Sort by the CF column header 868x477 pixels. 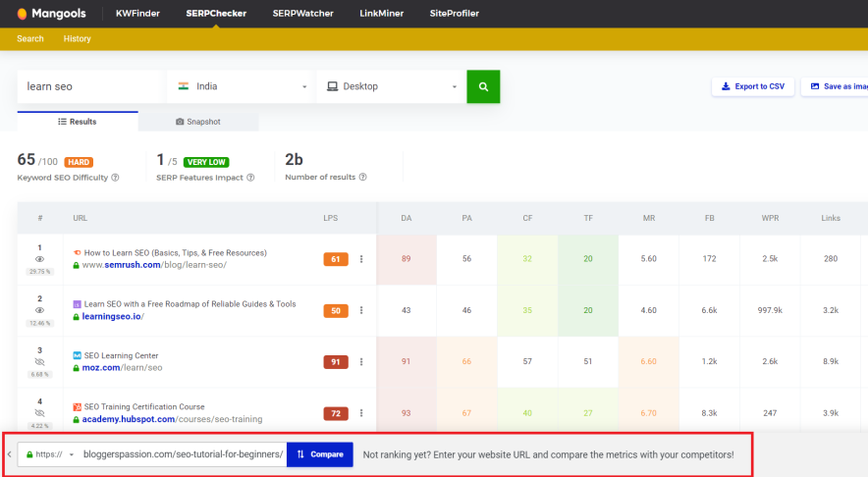(527, 218)
